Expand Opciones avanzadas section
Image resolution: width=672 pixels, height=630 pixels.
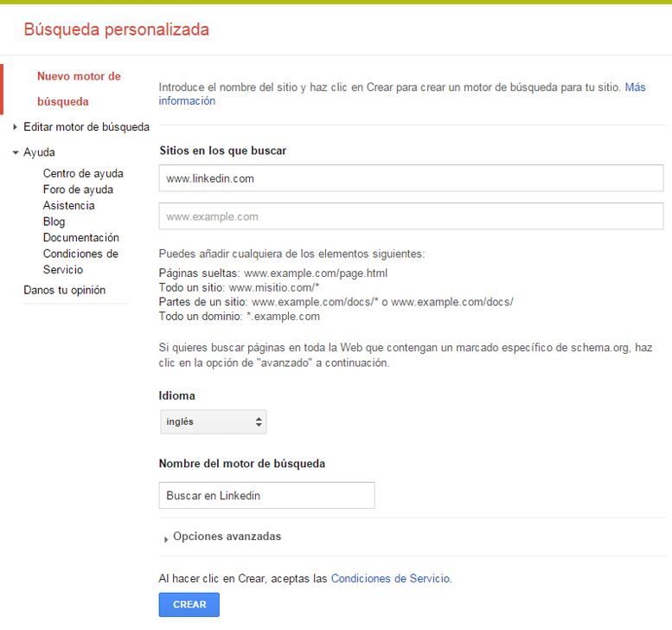[x=226, y=537]
